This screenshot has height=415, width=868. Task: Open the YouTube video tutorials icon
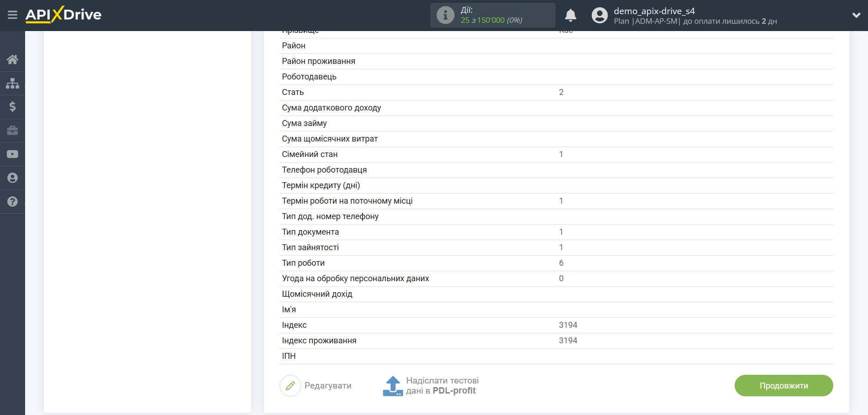(12, 154)
